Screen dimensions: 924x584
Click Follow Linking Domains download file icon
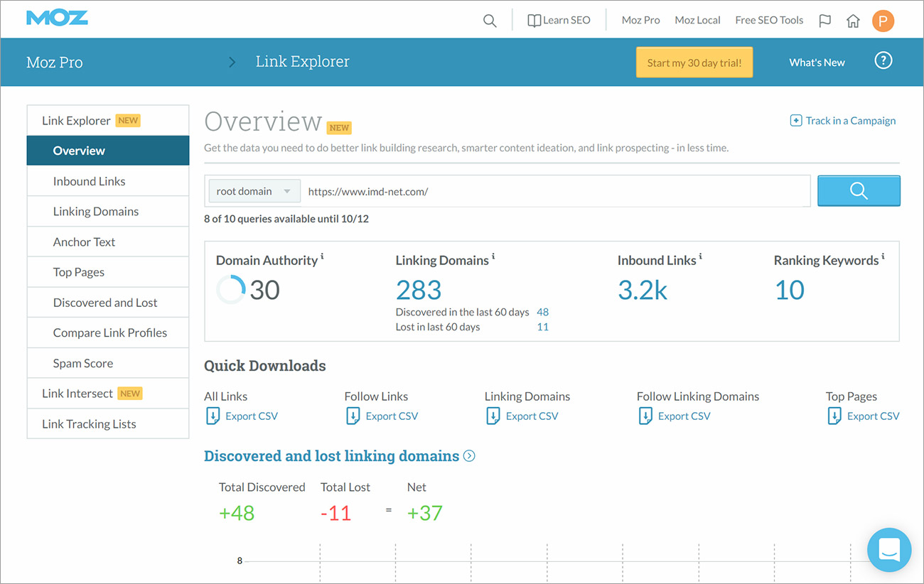tap(645, 416)
